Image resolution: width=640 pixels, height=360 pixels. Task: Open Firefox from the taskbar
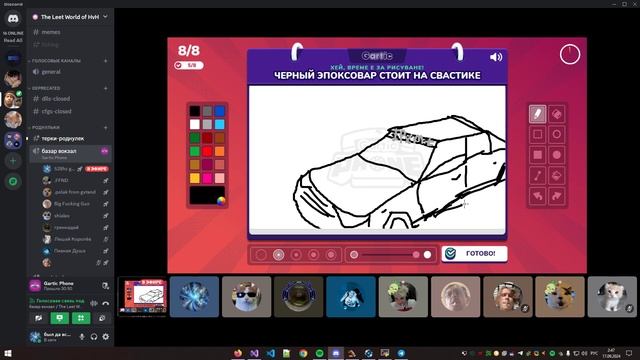tap(238, 353)
